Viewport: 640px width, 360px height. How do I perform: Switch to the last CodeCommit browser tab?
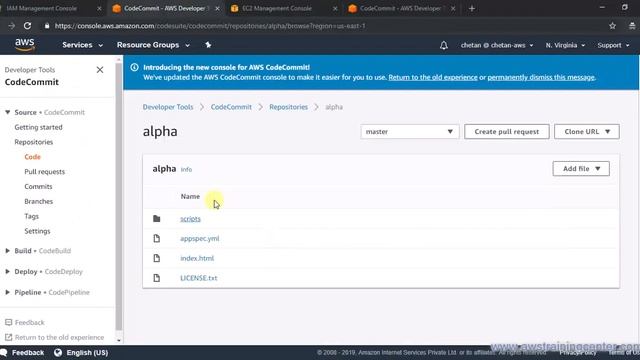click(x=400, y=8)
